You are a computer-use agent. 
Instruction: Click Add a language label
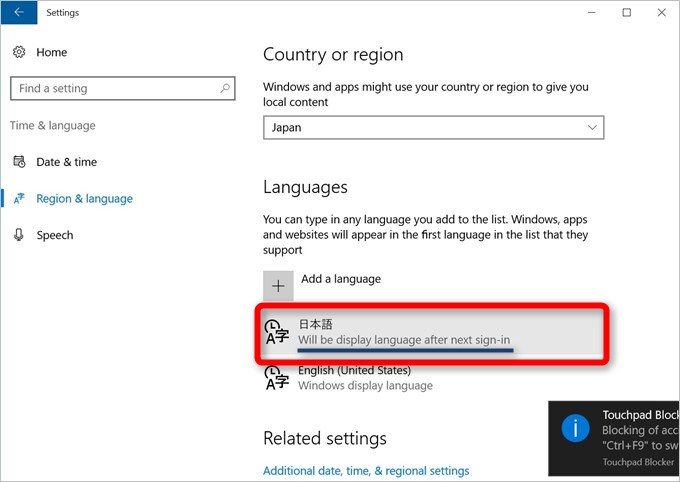pos(340,279)
